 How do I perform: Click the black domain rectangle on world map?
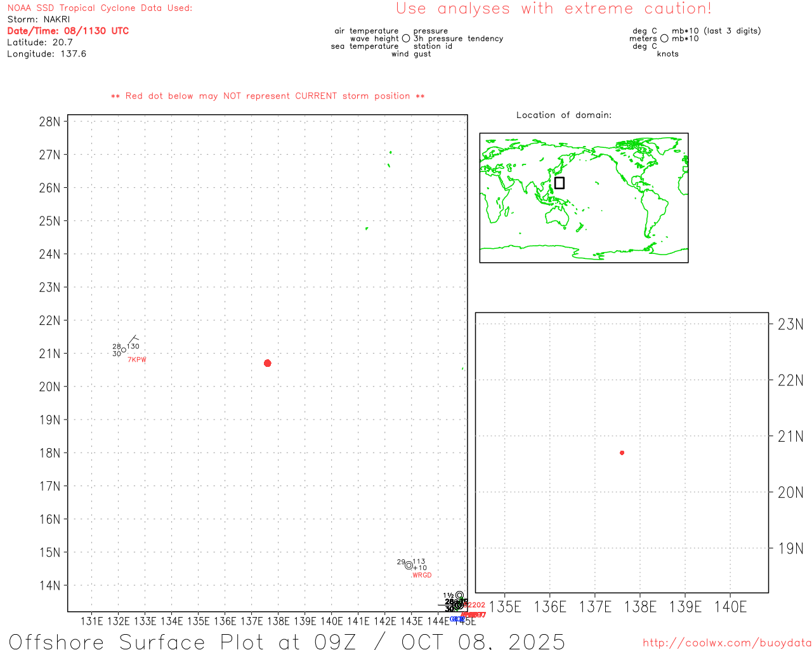click(559, 183)
